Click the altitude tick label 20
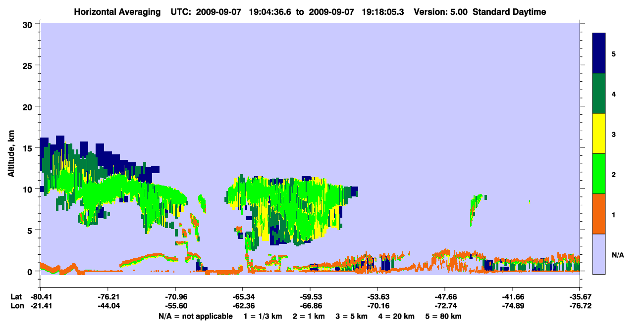This screenshot has width=644, height=330. [x=28, y=106]
